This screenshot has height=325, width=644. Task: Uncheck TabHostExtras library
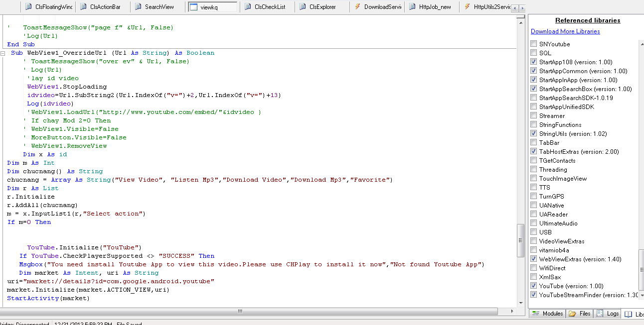point(534,151)
